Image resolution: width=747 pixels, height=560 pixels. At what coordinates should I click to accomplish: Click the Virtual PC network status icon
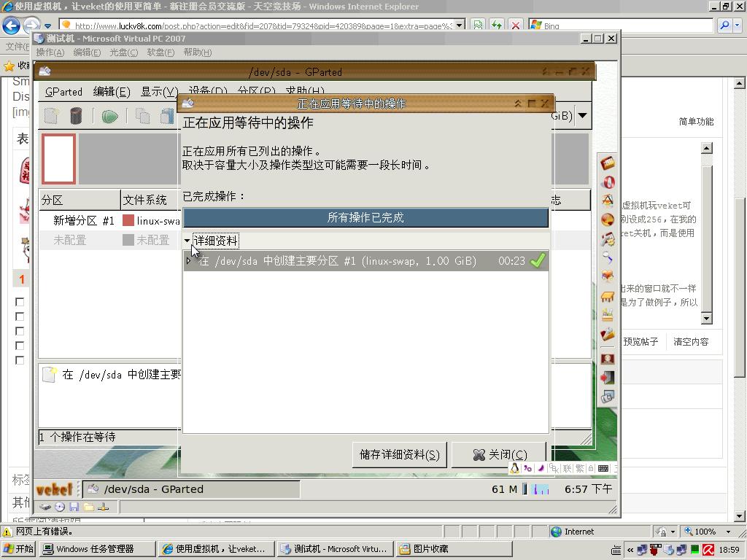(104, 507)
